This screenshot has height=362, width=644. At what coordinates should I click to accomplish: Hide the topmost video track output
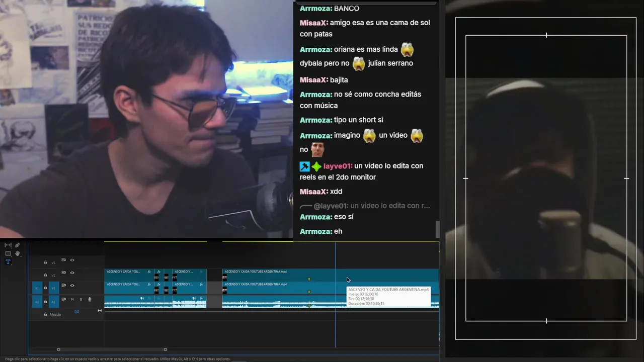click(x=72, y=260)
